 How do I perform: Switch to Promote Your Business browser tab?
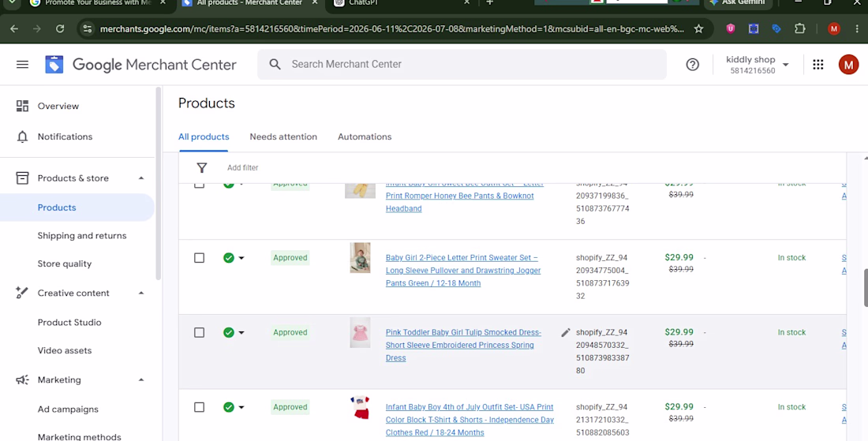coord(97,3)
